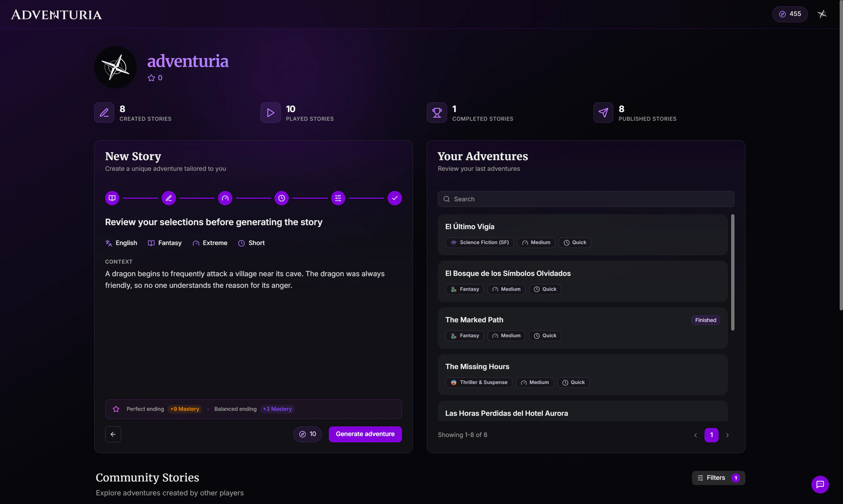
Task: Jump to the clock duration step
Action: click(281, 198)
